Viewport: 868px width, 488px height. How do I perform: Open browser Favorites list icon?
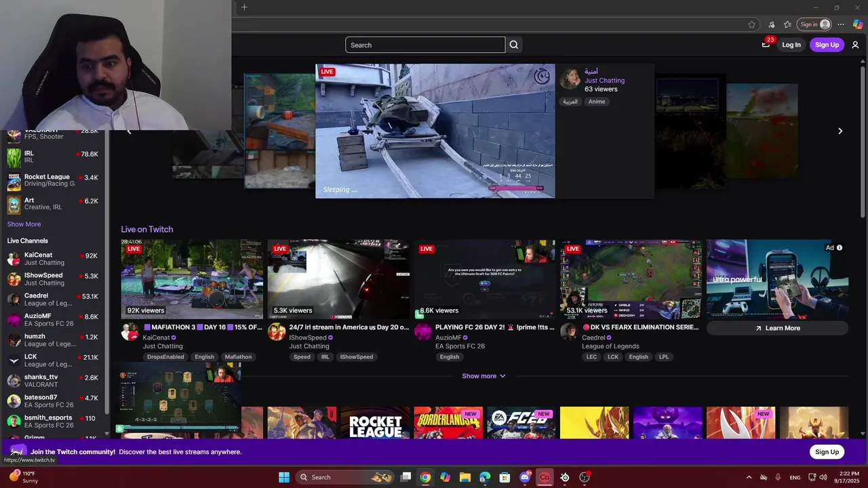click(x=787, y=24)
